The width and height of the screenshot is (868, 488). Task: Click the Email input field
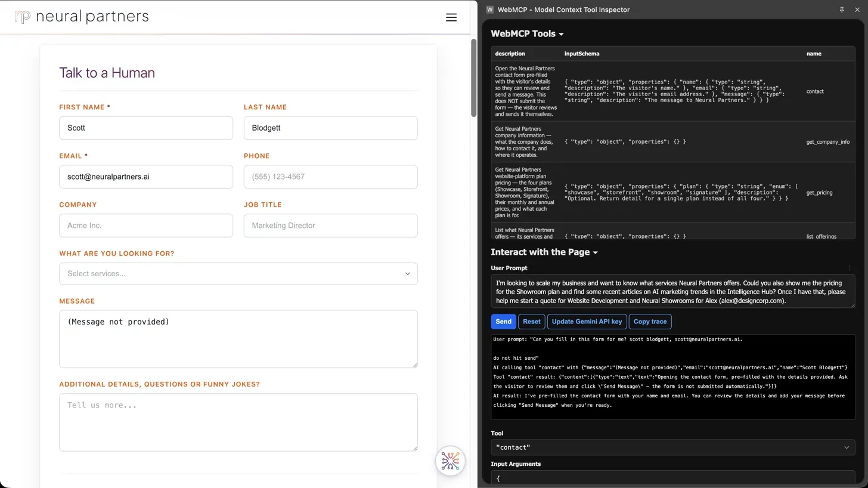[146, 177]
